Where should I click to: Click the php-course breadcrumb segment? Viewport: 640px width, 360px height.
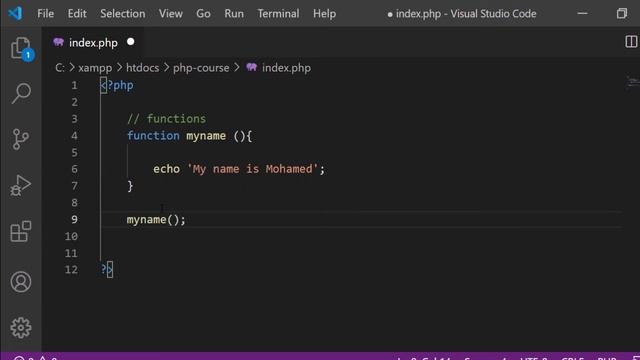pyautogui.click(x=201, y=68)
